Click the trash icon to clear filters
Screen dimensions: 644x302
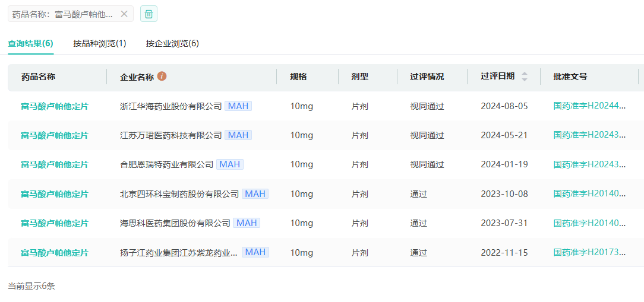point(149,14)
